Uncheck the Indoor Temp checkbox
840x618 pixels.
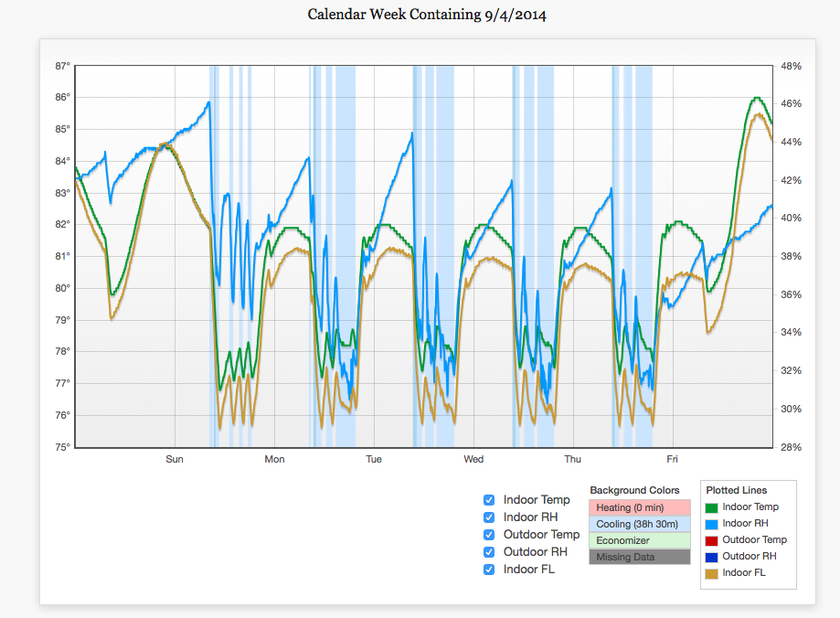coord(488,500)
